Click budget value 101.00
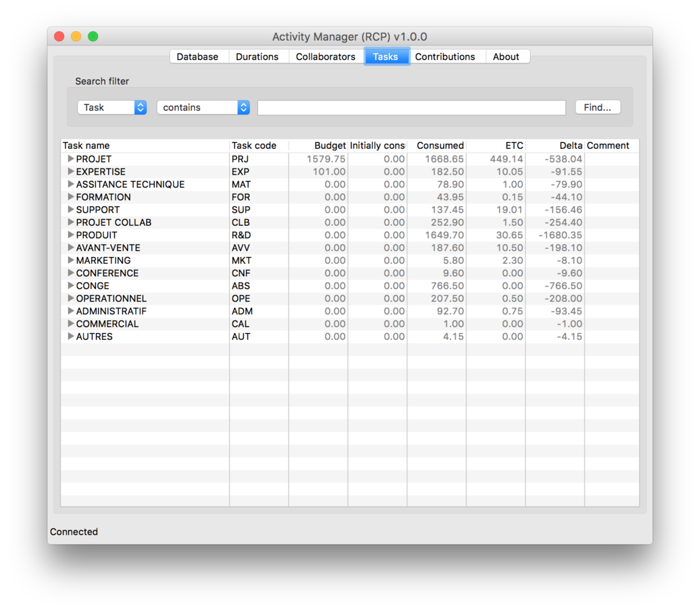 [x=329, y=171]
